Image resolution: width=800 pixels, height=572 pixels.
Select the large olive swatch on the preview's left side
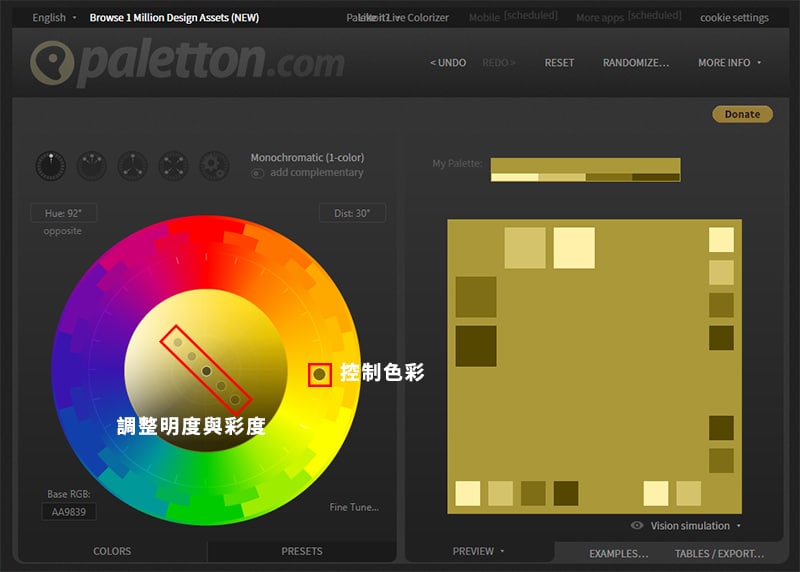click(476, 297)
